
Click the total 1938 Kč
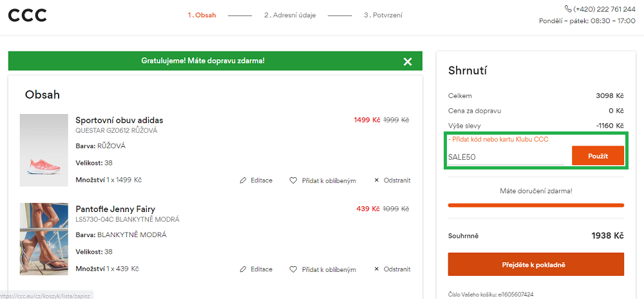click(x=607, y=236)
